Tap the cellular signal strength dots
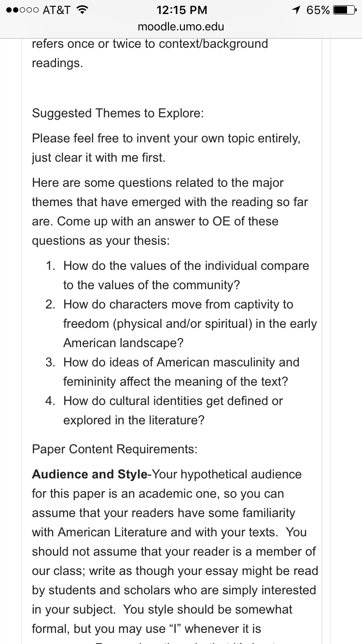Screen dimensions: 362x644 pos(21,10)
